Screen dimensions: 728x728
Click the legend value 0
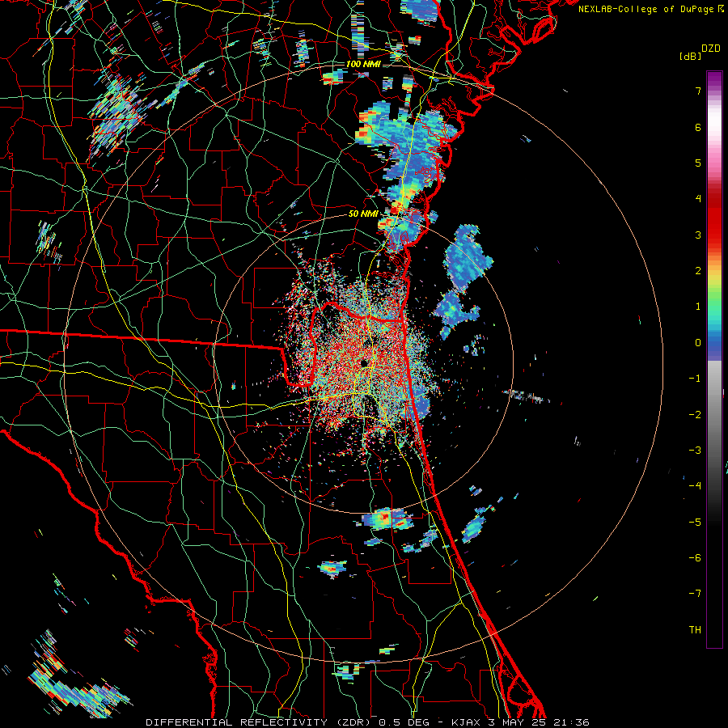698,343
